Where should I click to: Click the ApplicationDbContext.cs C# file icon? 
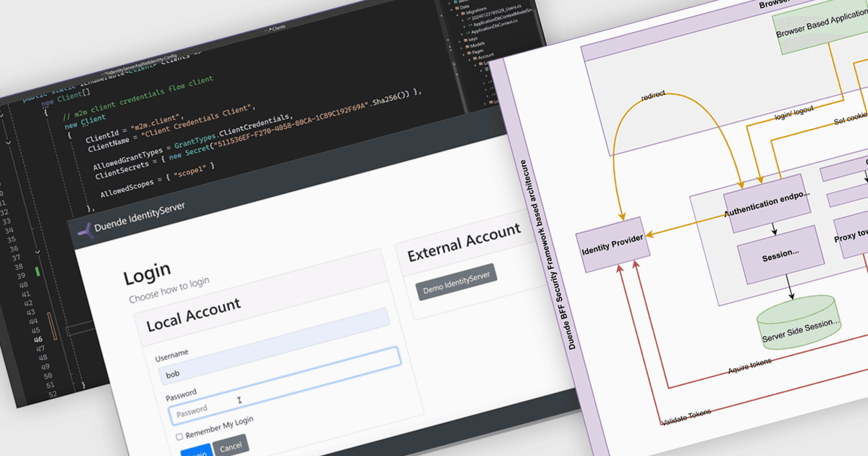pos(468,33)
